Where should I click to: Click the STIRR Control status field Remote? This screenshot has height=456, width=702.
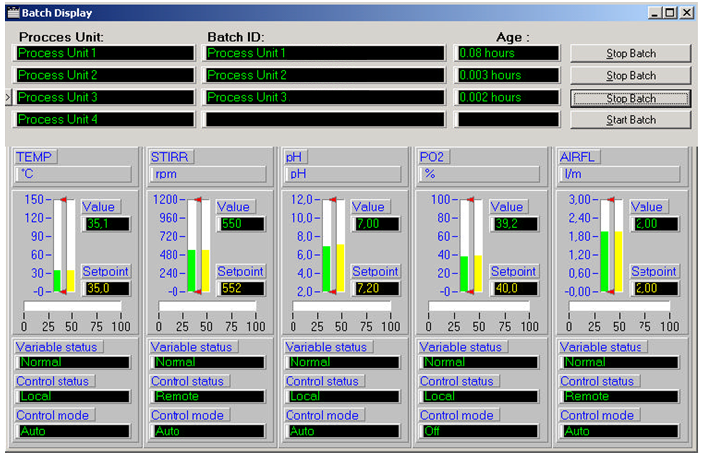click(207, 396)
